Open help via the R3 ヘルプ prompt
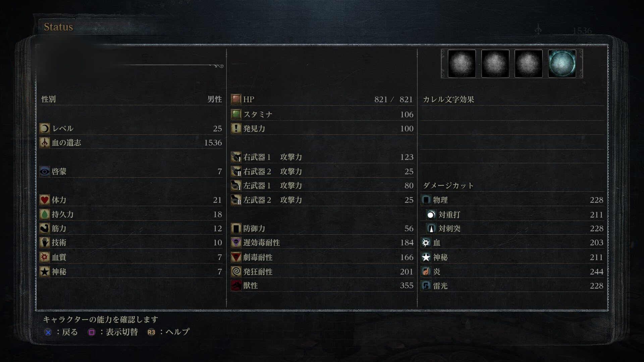 pos(168,332)
